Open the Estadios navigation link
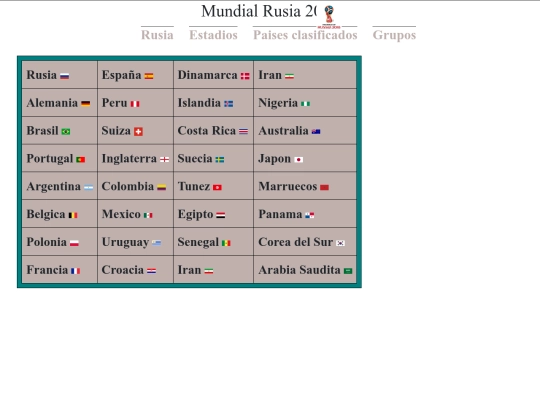Image resolution: width=540 pixels, height=405 pixels. 214,35
